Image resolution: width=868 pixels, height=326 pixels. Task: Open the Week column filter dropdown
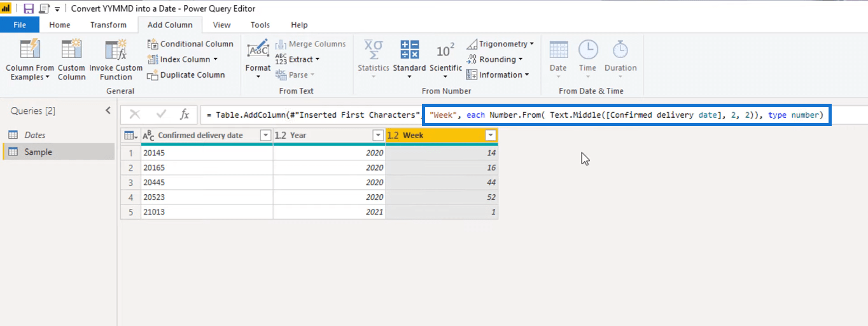click(x=491, y=136)
